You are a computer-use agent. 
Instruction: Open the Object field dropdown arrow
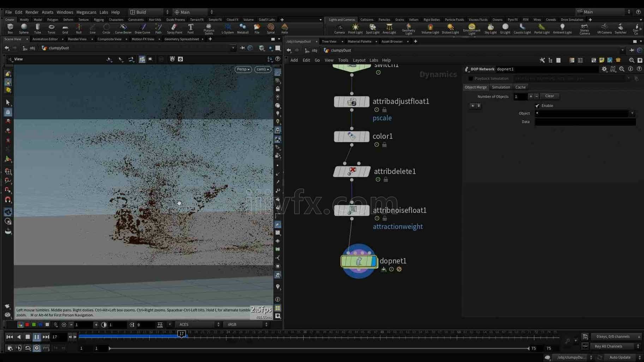[632, 114]
